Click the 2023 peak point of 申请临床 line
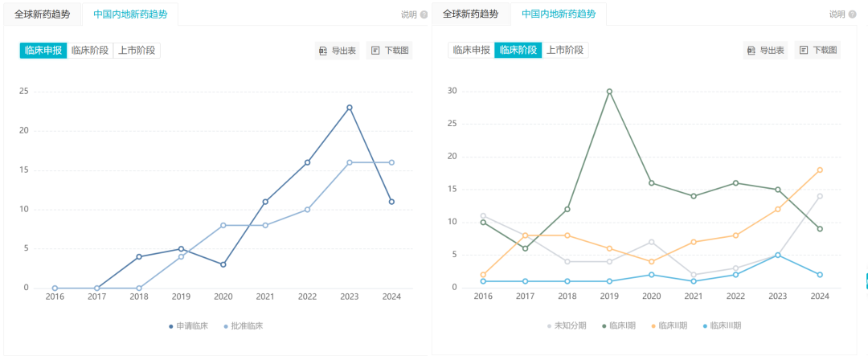 click(350, 108)
